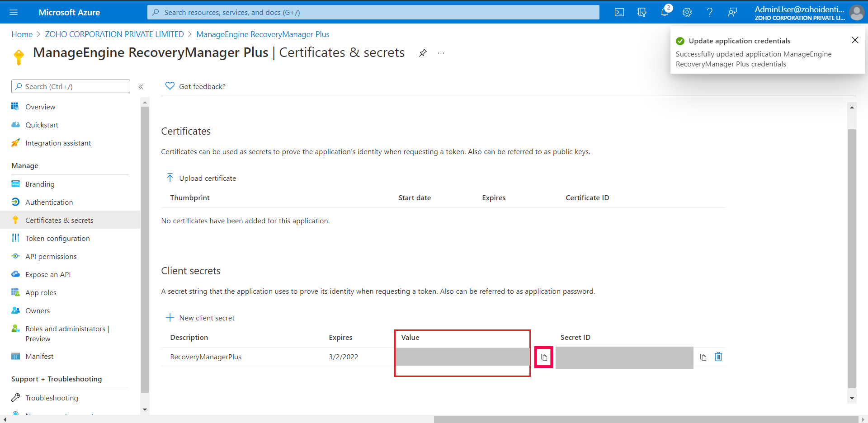Open portal settings gear
The image size is (868, 423).
687,12
